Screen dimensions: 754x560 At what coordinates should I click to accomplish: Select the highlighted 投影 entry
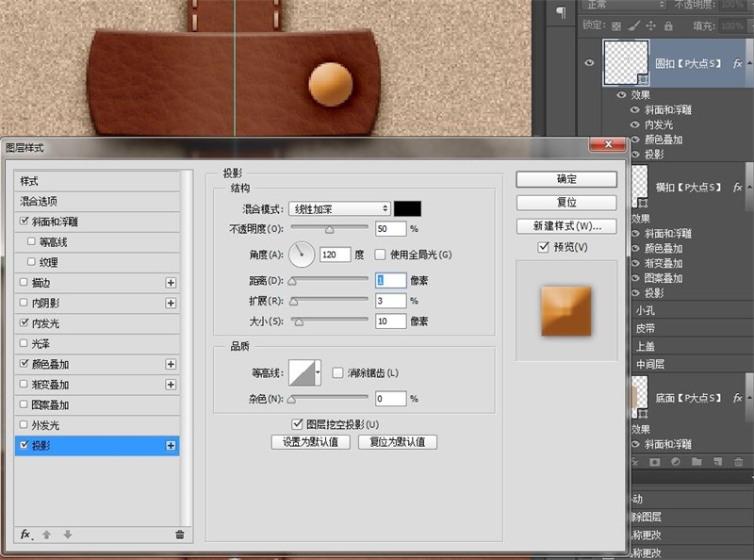pos(98,446)
